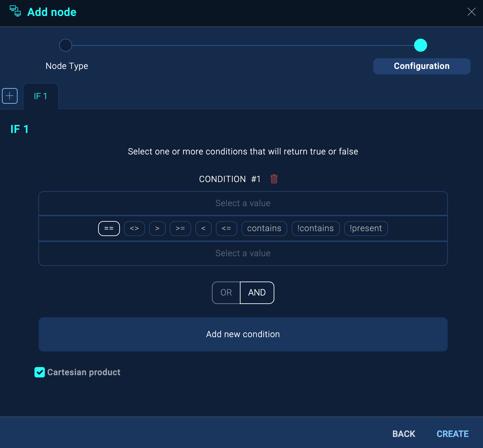Click the Add new condition button
483x448 pixels.
pos(243,334)
